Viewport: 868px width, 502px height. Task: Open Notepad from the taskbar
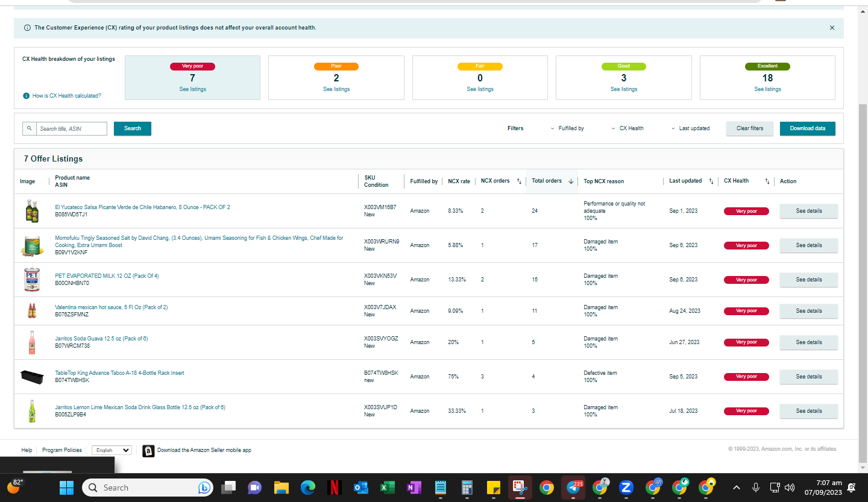pyautogui.click(x=441, y=488)
